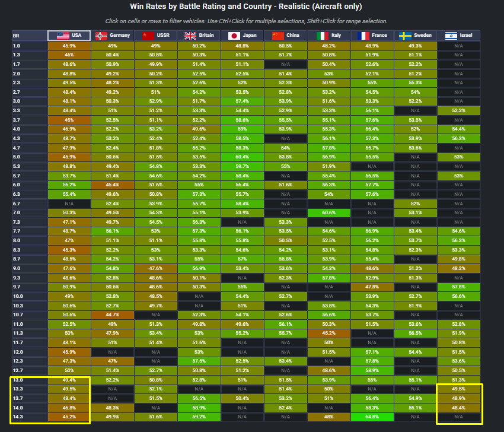Select the Israel flag column header
This screenshot has height=432, width=504.
[450, 36]
